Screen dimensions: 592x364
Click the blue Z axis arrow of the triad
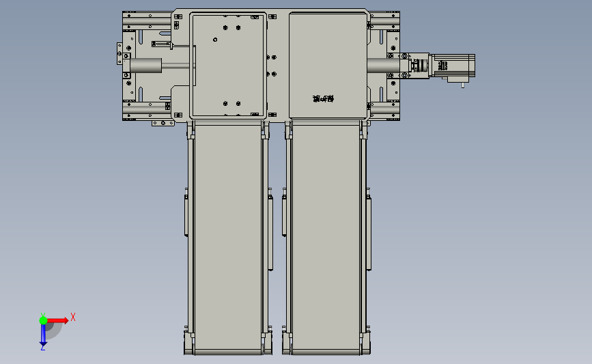[x=43, y=336]
